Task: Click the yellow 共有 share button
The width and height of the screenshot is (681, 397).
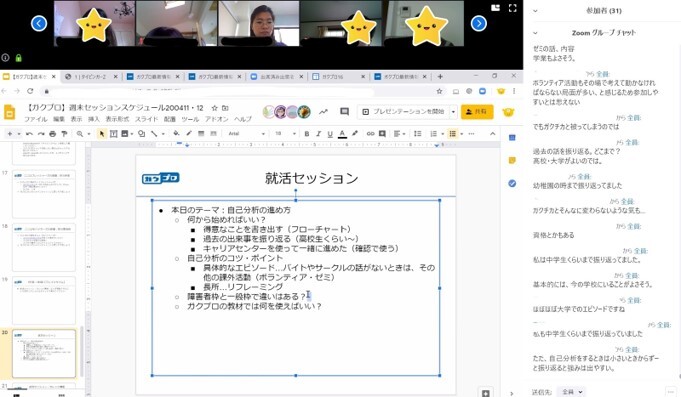Action: click(477, 112)
